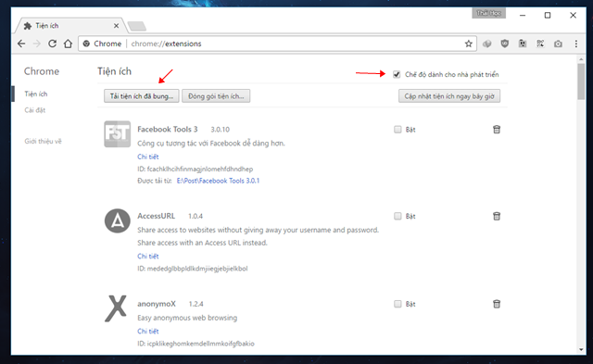Screen dimensions: 593x364
Task: Remove AccessURL using its trash icon
Action: [x=497, y=216]
